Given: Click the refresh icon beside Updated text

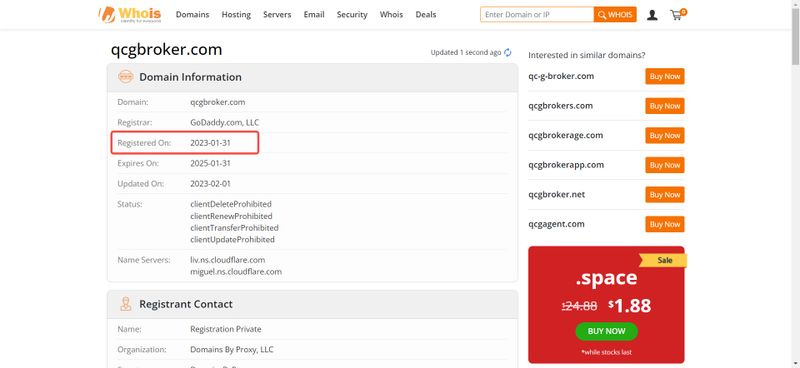Looking at the screenshot, I should (x=508, y=52).
